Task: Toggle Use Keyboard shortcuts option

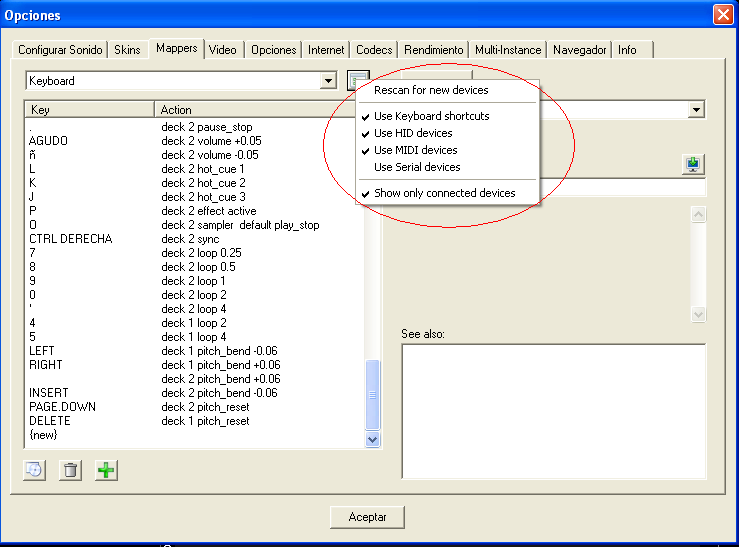Action: 431,116
